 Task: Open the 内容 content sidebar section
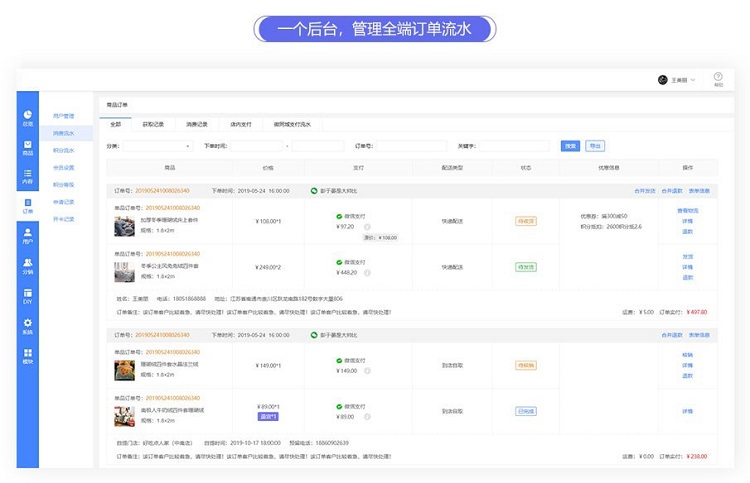click(28, 176)
